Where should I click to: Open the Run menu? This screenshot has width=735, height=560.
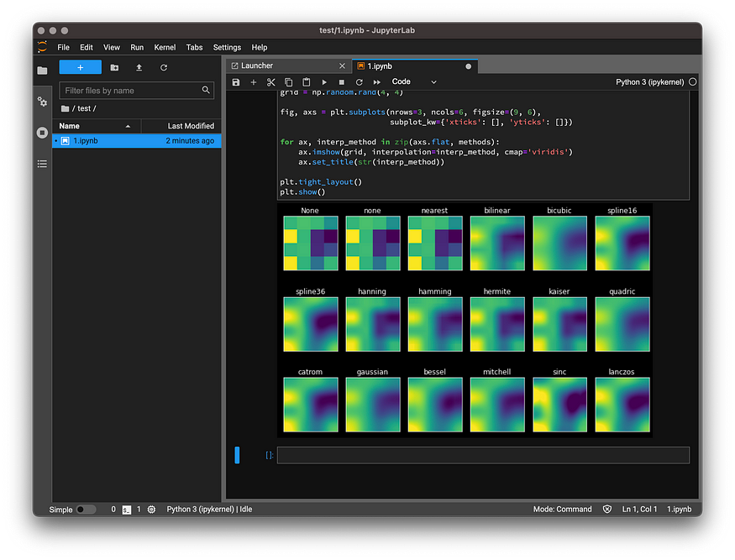point(137,47)
